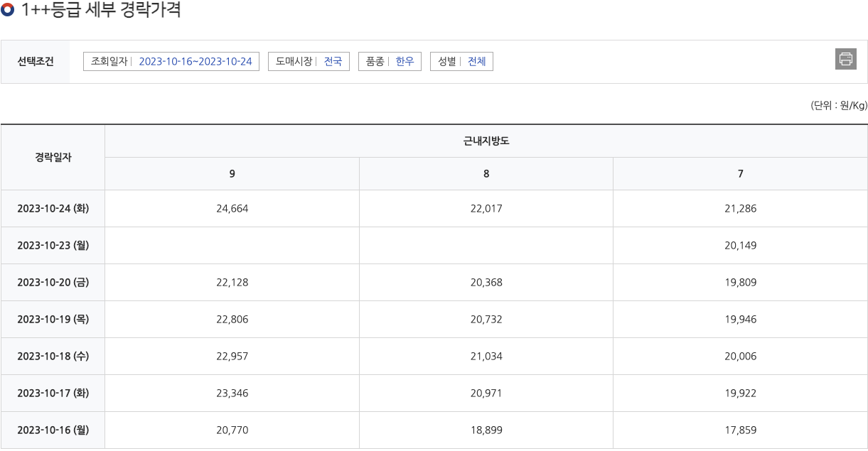The width and height of the screenshot is (868, 451).
Task: Select the 2023-10-24 (화) date row
Action: pos(53,208)
